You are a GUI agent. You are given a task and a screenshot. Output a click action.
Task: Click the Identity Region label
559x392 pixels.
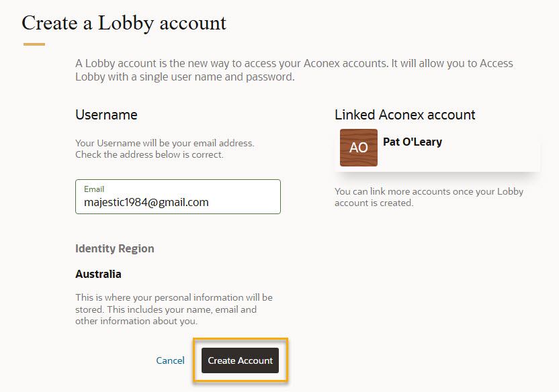click(114, 248)
